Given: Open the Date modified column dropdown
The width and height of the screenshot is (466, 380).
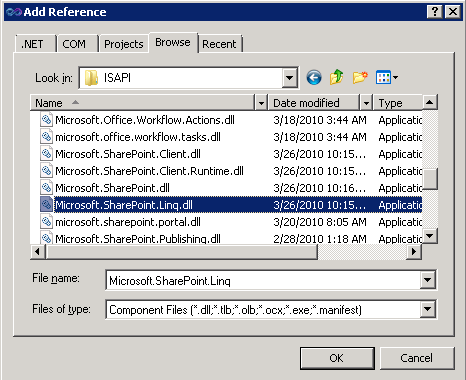Looking at the screenshot, I should coord(366,103).
